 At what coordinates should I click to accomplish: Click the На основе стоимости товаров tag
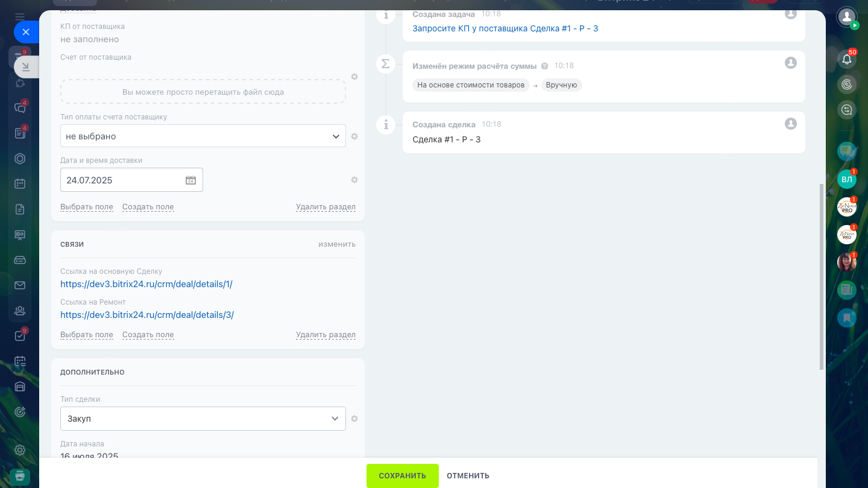pos(471,85)
